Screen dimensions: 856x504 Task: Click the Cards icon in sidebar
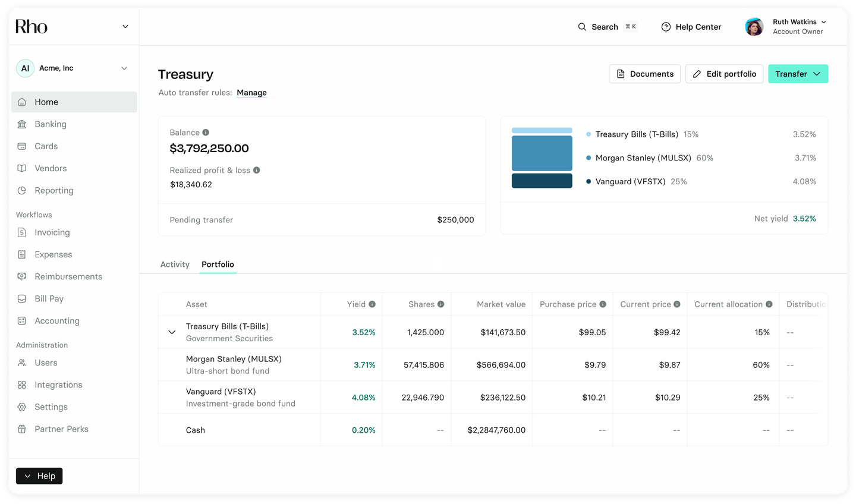22,146
